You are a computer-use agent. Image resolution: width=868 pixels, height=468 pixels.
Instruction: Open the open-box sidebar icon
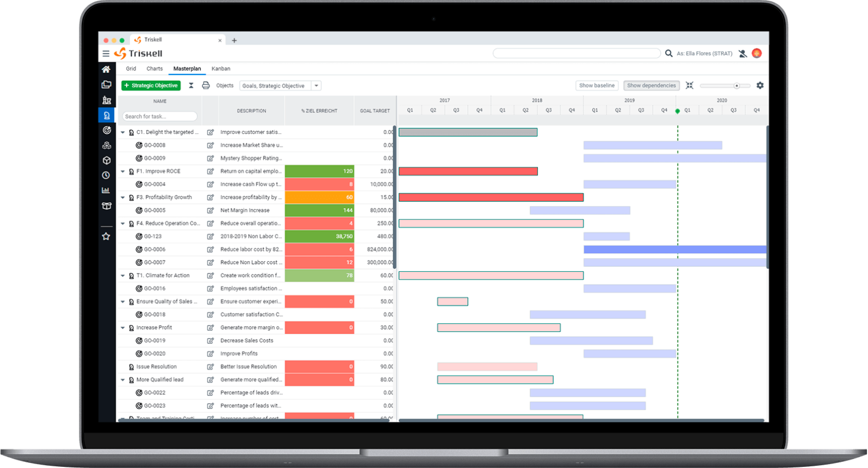click(x=106, y=206)
